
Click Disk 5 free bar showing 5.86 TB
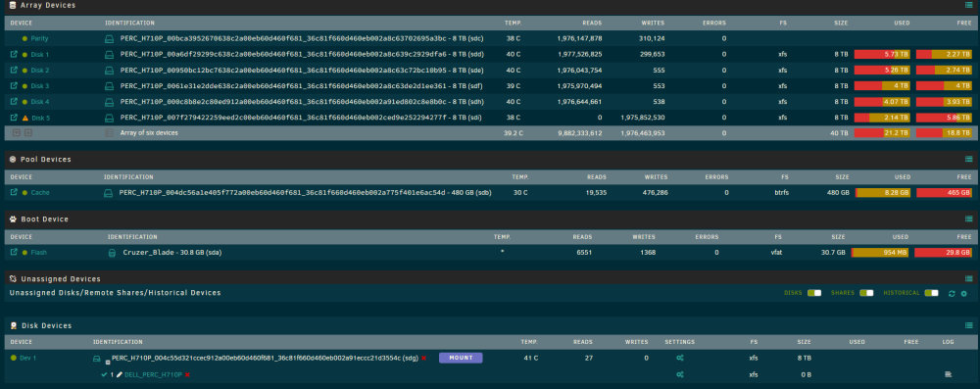[944, 117]
